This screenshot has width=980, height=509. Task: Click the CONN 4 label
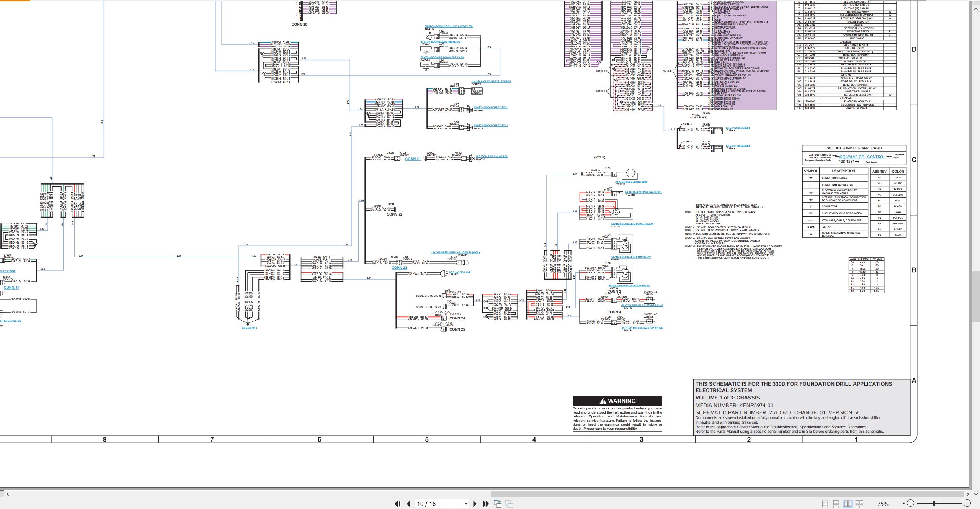point(614,312)
